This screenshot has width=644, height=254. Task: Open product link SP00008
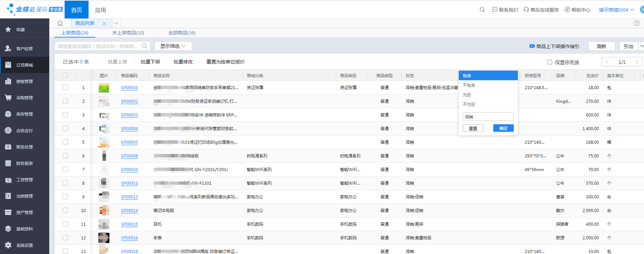[129, 156]
